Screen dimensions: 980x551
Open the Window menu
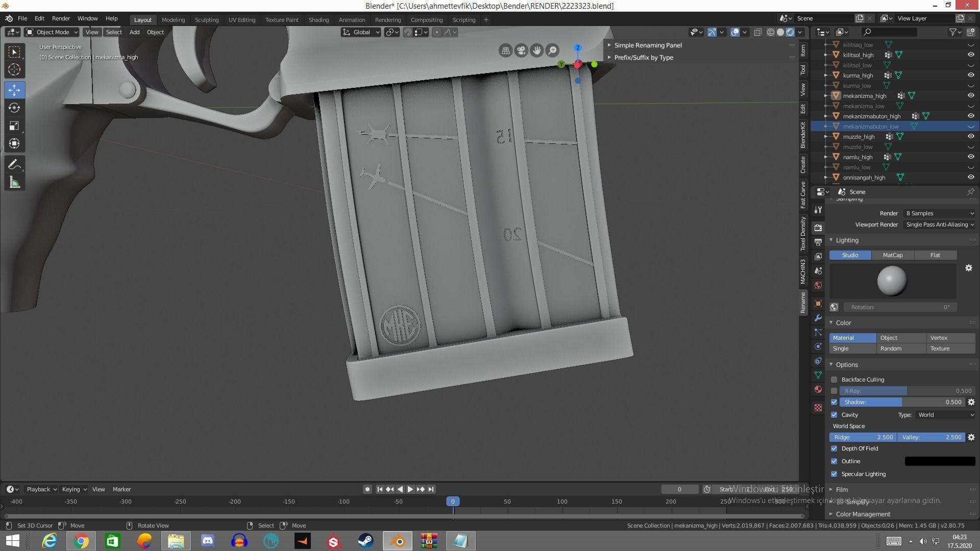(x=87, y=18)
